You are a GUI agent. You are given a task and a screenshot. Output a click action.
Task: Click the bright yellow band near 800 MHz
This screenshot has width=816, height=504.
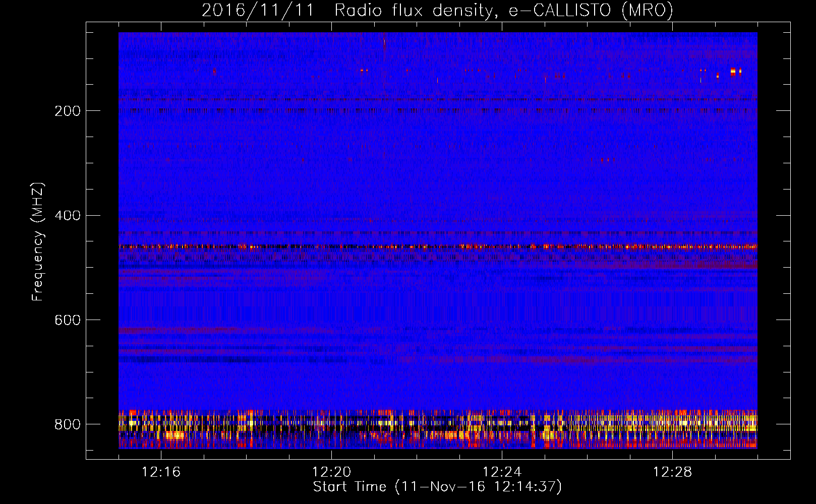[x=438, y=422]
